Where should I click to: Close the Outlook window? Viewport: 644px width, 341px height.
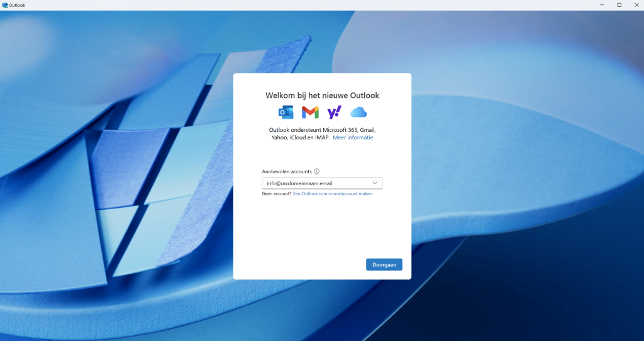636,5
